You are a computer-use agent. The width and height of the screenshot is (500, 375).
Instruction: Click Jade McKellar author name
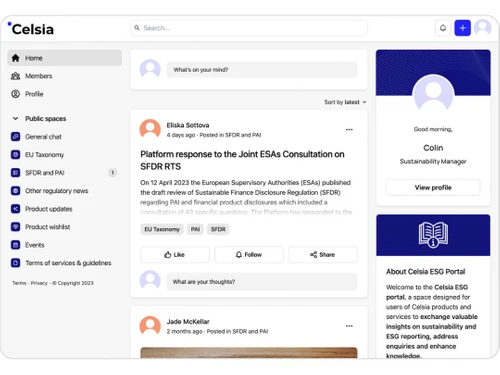coord(188,322)
